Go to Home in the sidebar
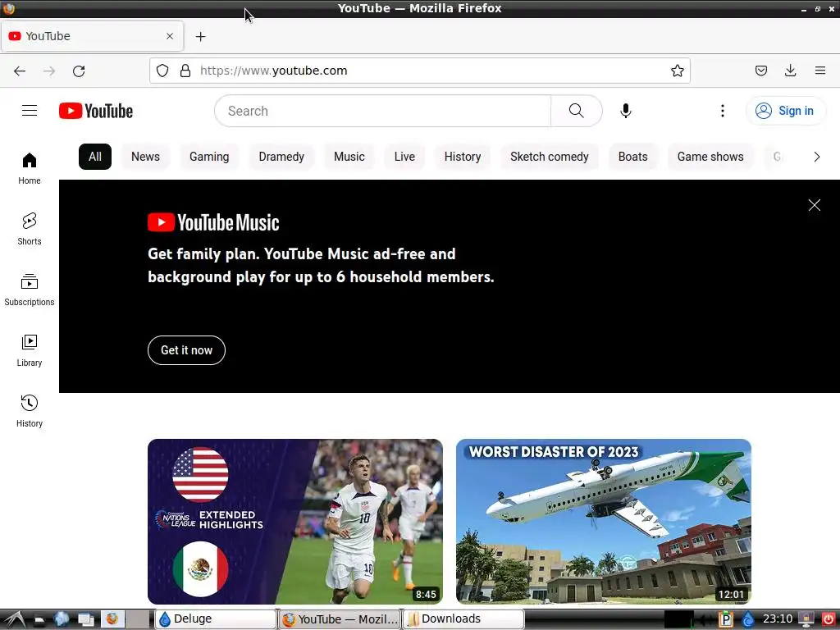Image resolution: width=840 pixels, height=630 pixels. pos(30,169)
